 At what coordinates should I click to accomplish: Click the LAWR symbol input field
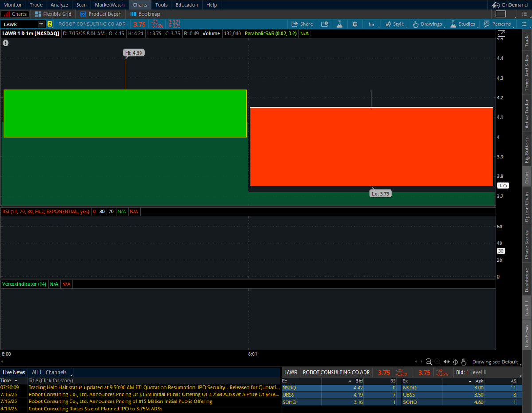[20, 24]
